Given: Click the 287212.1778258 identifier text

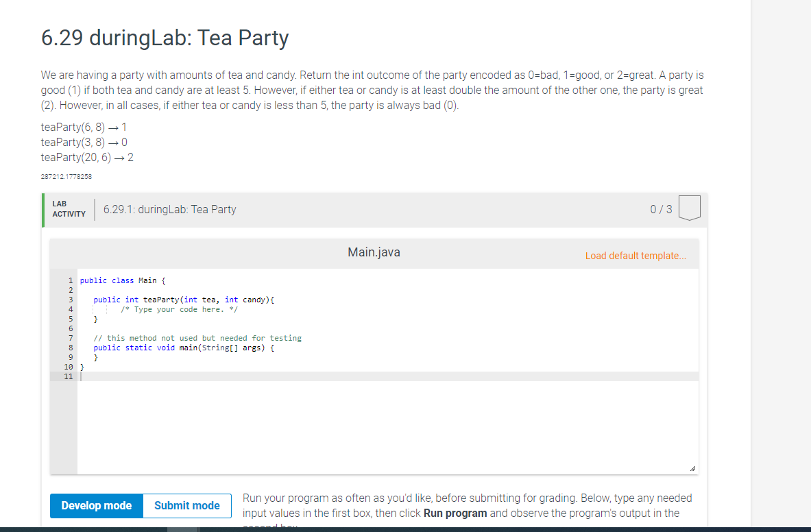Looking at the screenshot, I should 66,176.
